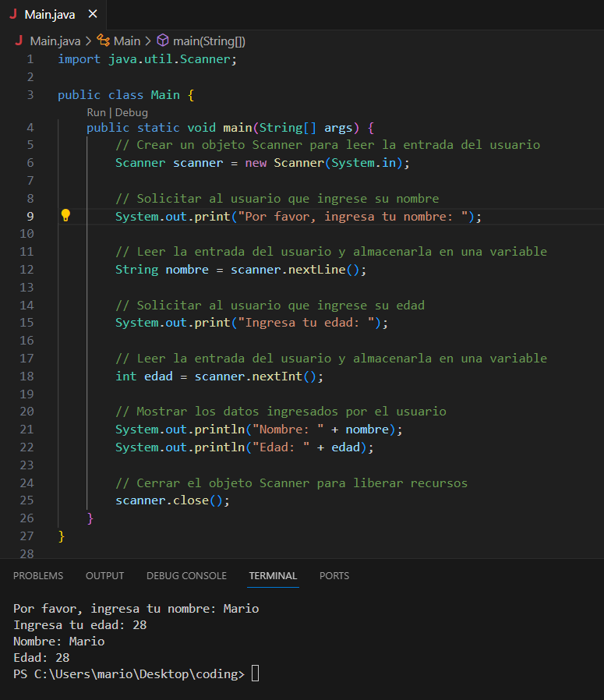Open the Main class breadcrumb
Screen dimensions: 604x700
[x=127, y=41]
